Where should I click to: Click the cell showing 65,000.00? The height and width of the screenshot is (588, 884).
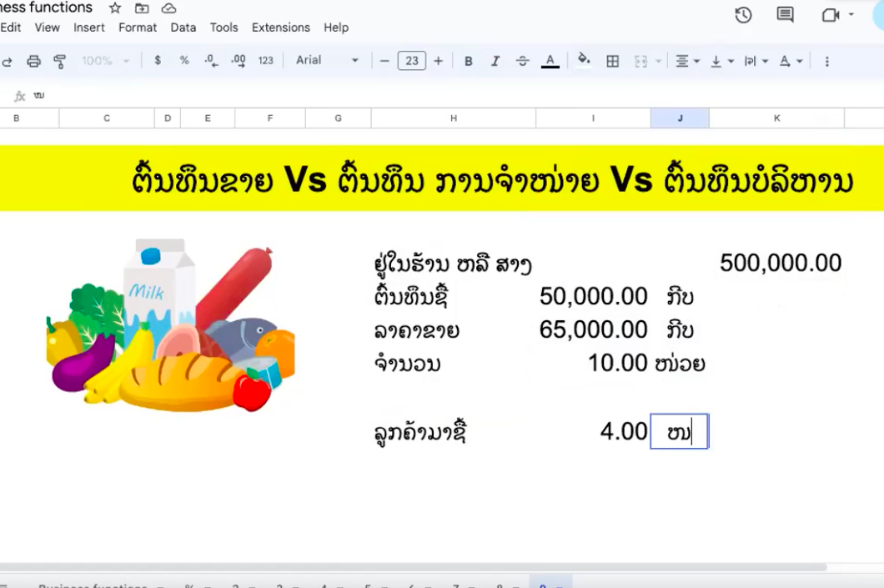click(593, 329)
